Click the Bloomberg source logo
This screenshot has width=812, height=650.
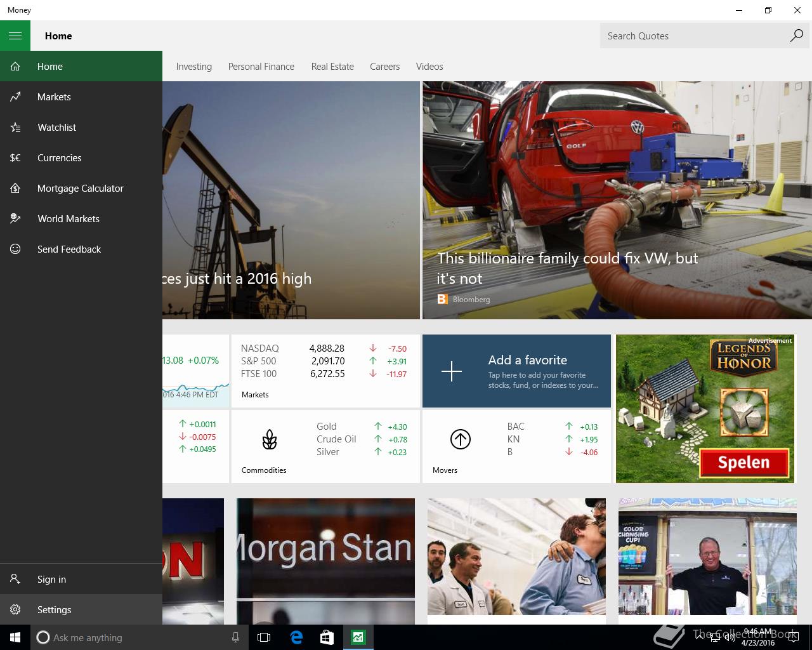coord(443,299)
